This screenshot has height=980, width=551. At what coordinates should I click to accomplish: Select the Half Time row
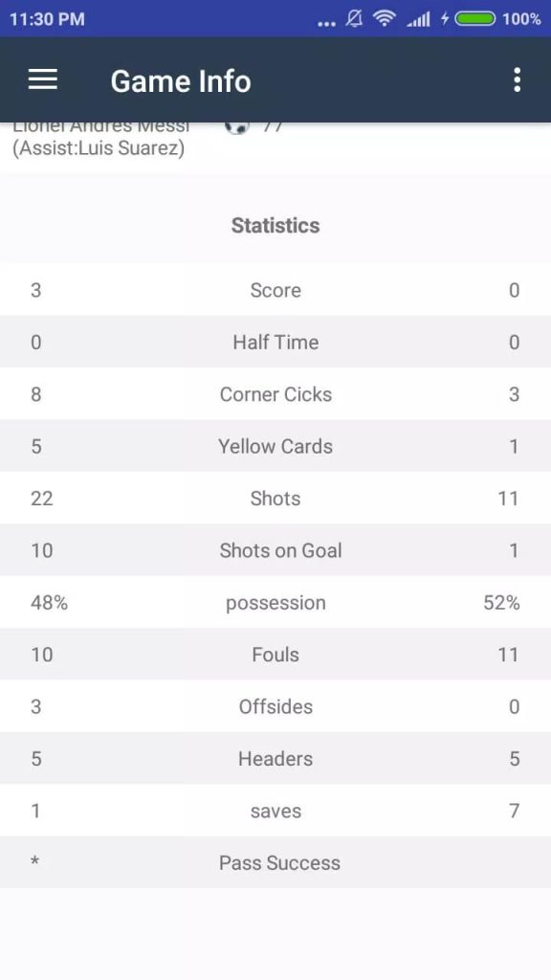click(x=275, y=342)
